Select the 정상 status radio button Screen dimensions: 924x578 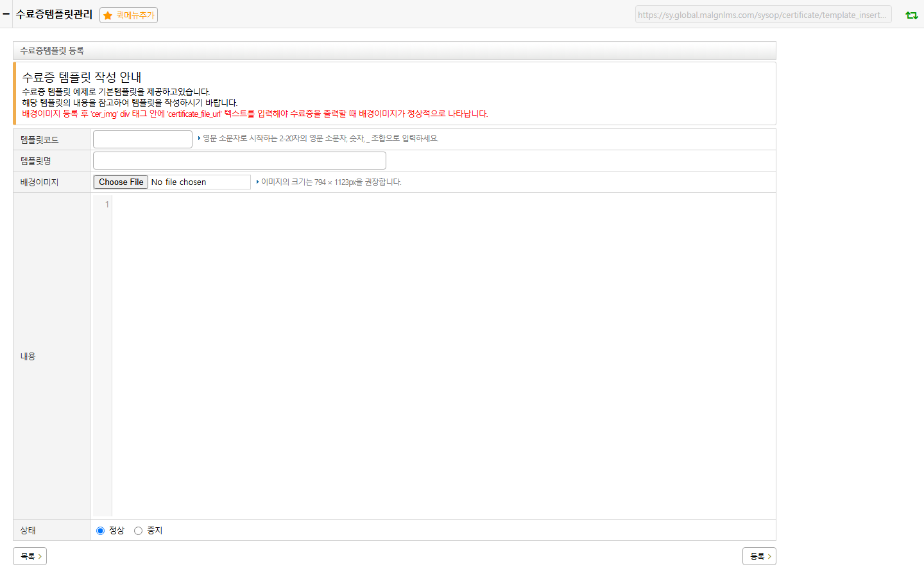click(100, 530)
